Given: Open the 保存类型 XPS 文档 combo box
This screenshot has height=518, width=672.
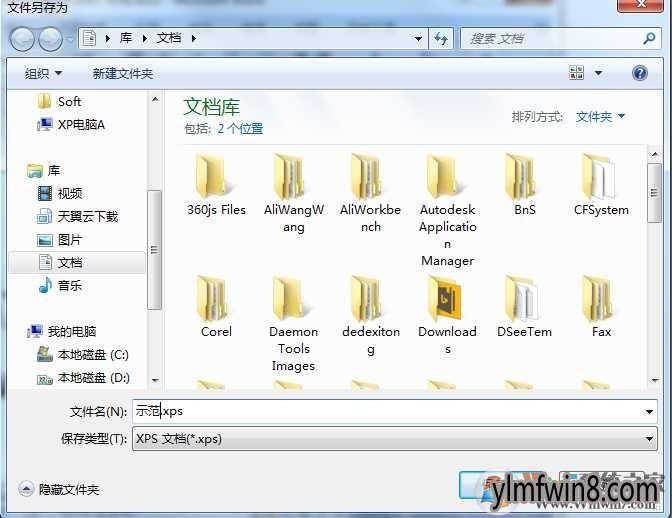Looking at the screenshot, I should point(395,439).
